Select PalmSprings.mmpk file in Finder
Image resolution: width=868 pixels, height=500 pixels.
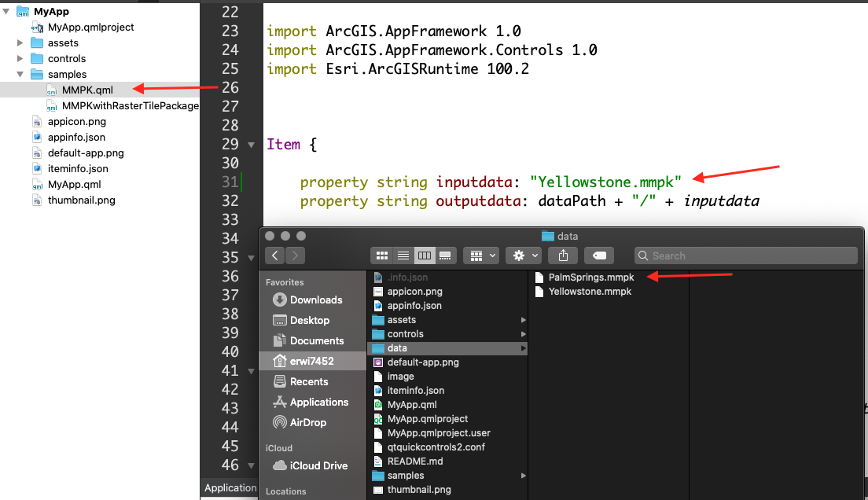pos(585,277)
